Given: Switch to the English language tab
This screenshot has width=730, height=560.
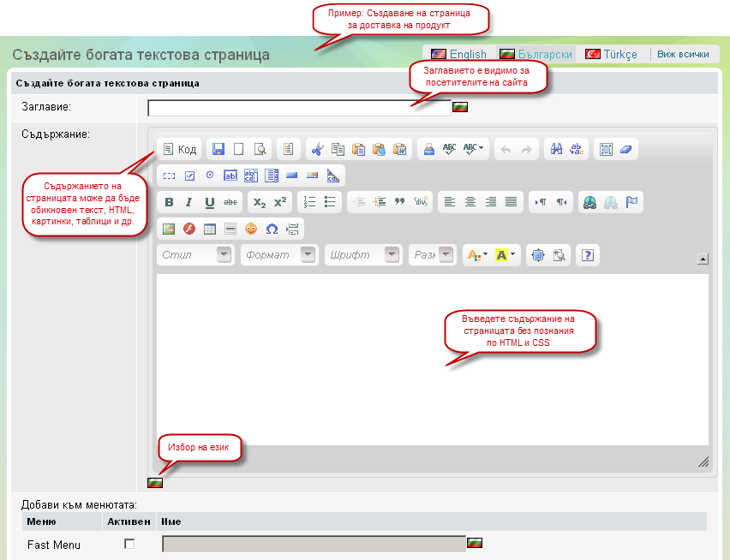Looking at the screenshot, I should click(x=458, y=54).
